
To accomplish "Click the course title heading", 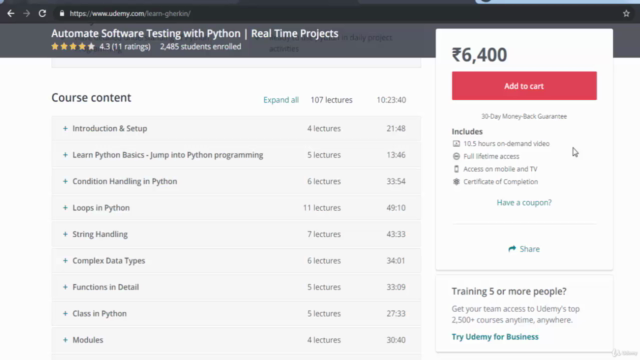I will [x=195, y=33].
